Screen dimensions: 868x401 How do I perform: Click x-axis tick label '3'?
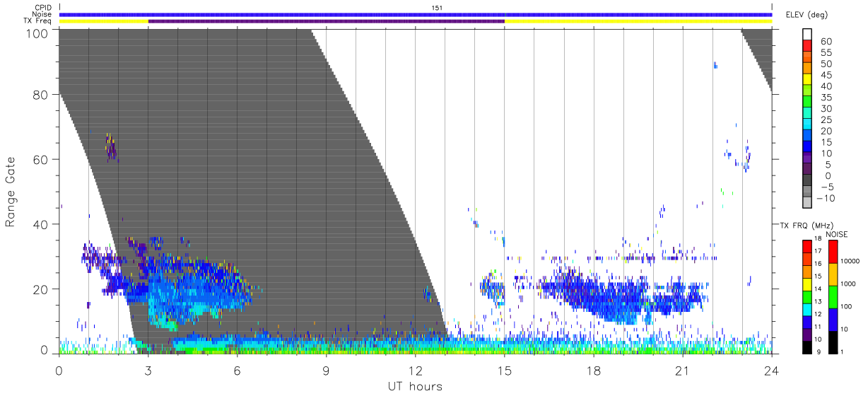148,370
